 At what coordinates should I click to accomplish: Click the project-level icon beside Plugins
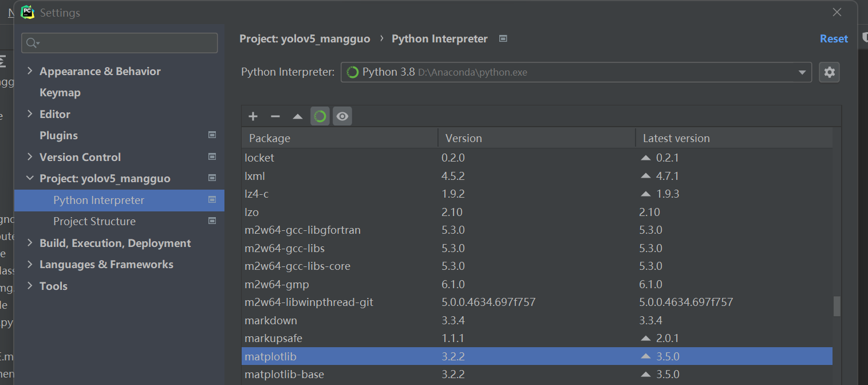(x=212, y=135)
